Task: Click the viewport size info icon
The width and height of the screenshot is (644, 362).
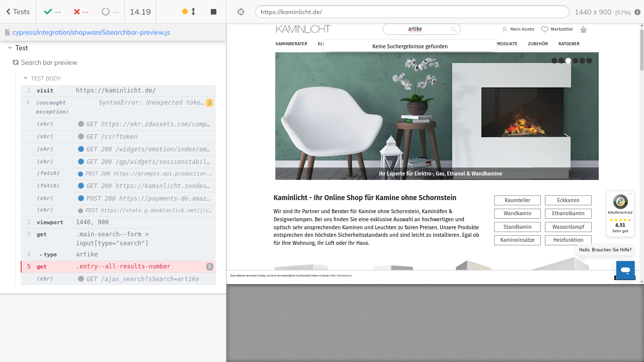Action: [637, 12]
